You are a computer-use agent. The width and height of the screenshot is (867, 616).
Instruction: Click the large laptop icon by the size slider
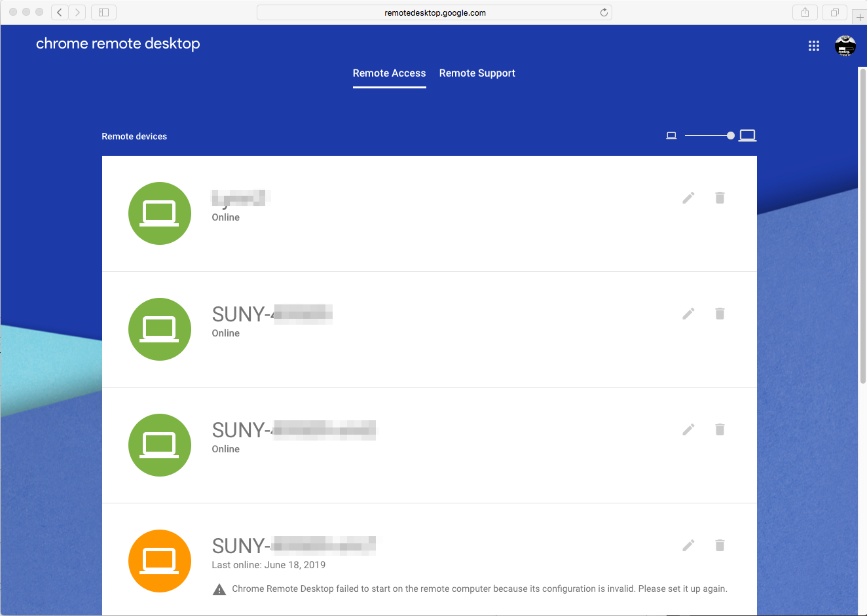(747, 136)
